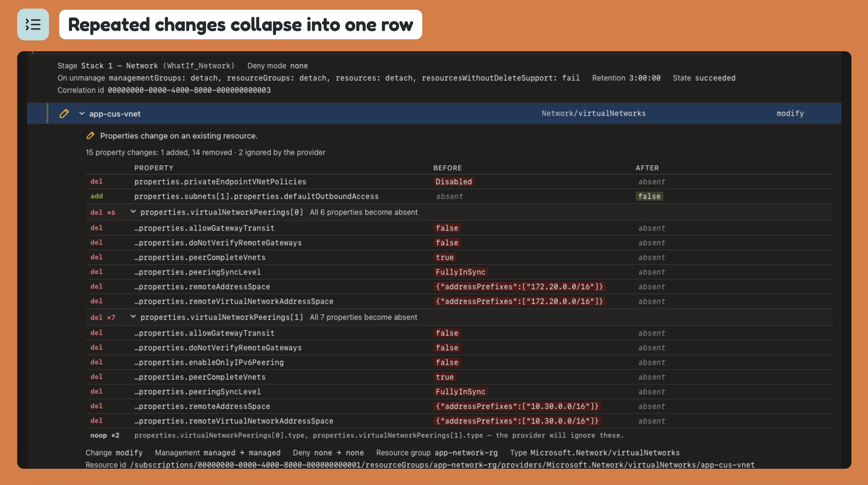This screenshot has height=485, width=868.
Task: Click 'All 6 properties become absent' text
Action: click(x=364, y=212)
